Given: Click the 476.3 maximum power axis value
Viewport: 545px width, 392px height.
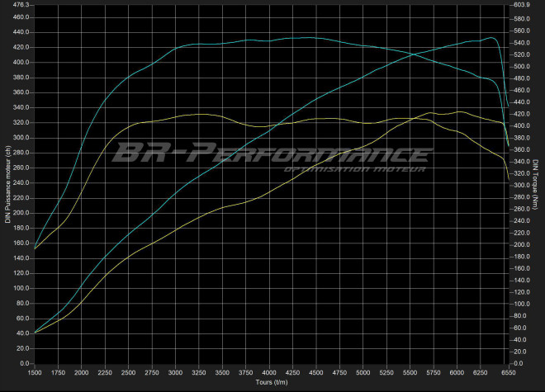Looking at the screenshot, I should click(x=21, y=5).
